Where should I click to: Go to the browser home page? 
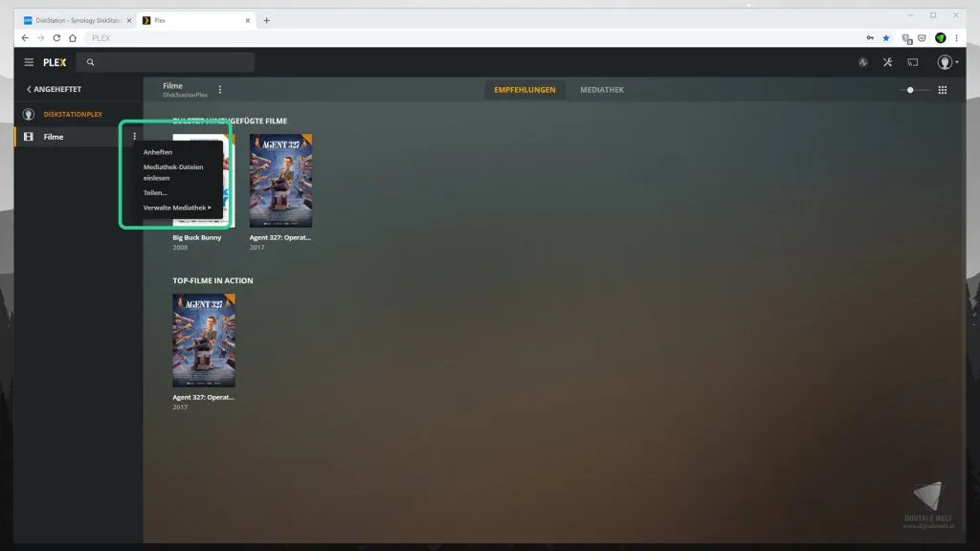tap(73, 38)
